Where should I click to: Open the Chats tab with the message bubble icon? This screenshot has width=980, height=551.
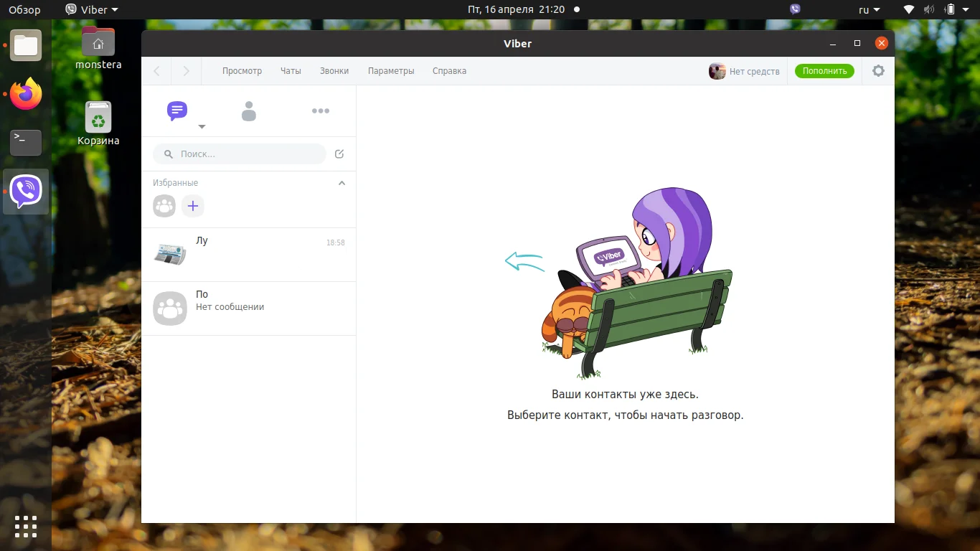(x=177, y=110)
